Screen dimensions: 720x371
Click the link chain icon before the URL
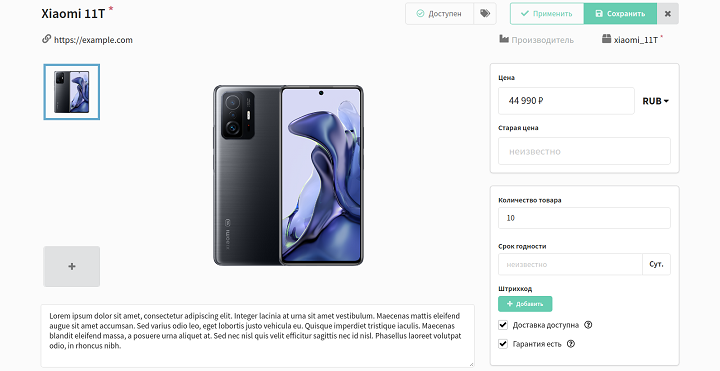coord(46,39)
